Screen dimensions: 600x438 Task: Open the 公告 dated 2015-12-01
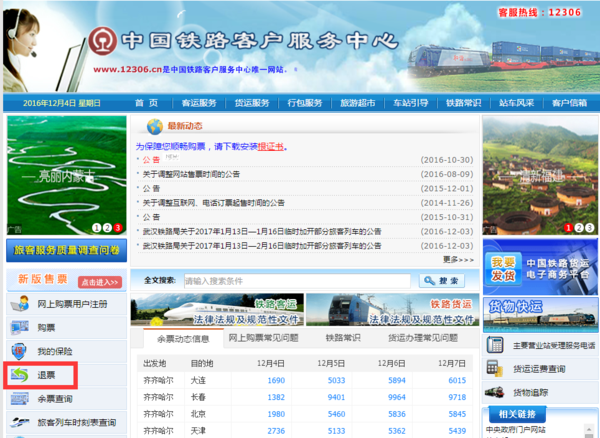click(x=151, y=189)
